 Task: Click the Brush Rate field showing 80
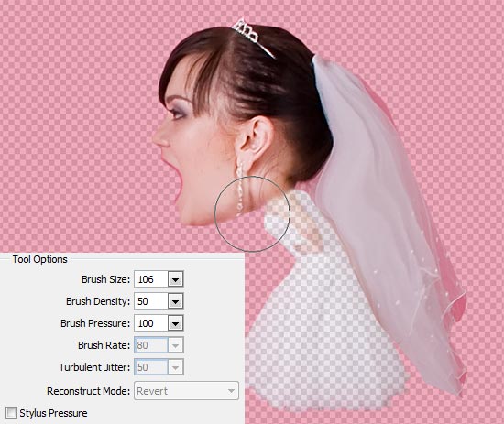click(x=151, y=345)
